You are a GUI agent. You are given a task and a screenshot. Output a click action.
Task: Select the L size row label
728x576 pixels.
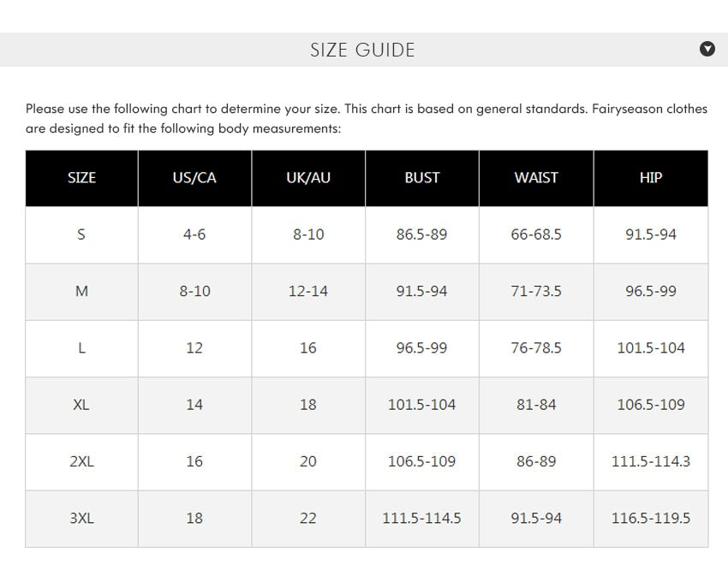tap(81, 348)
